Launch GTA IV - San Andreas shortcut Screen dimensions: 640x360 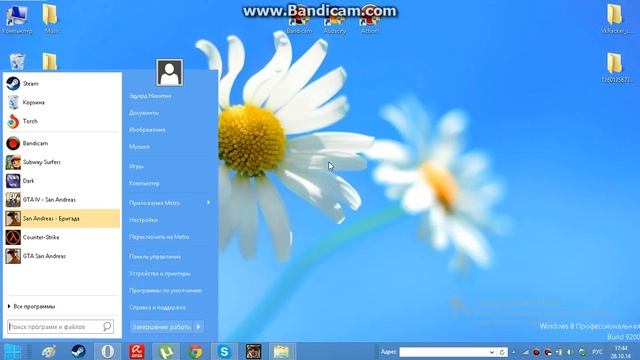click(62, 200)
